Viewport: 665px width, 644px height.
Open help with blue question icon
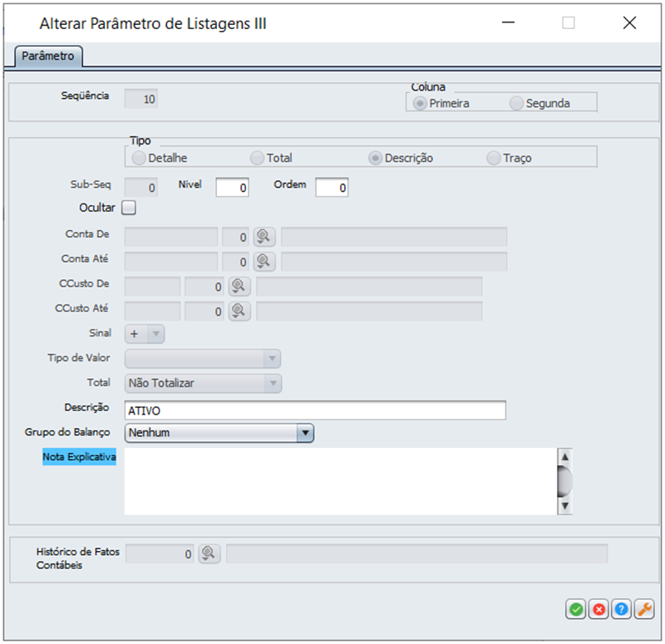click(621, 609)
